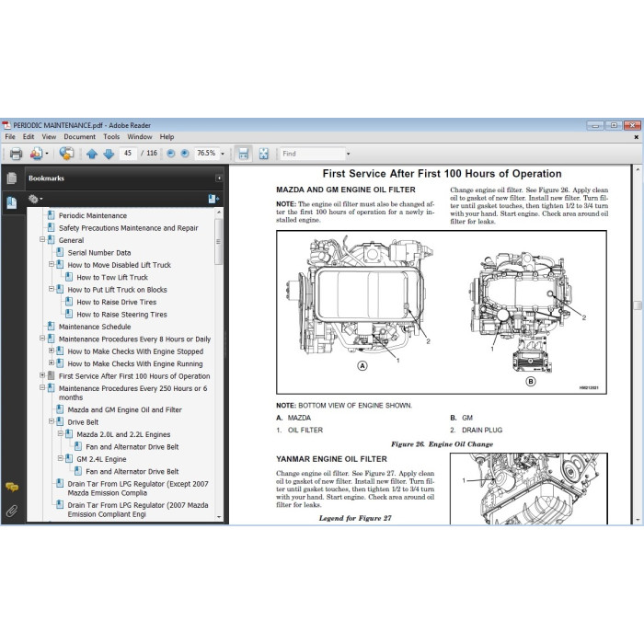
Task: Click document scroll up arrow
Action: tap(638, 169)
